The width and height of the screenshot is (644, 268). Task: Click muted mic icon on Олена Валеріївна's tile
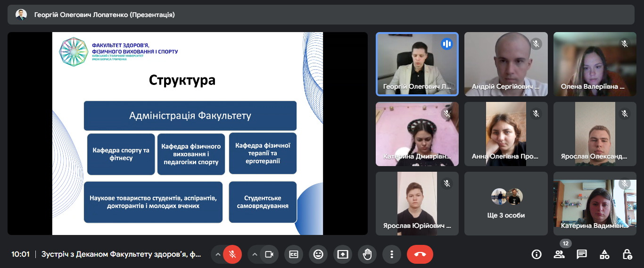[625, 44]
